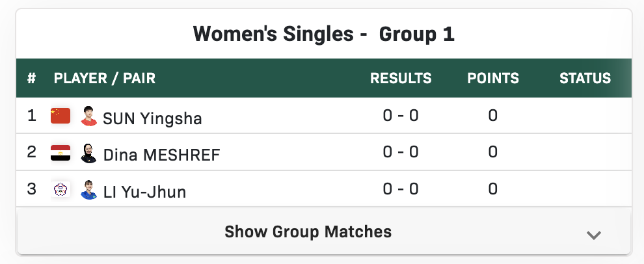Image resolution: width=644 pixels, height=264 pixels.
Task: Click Show Group Matches label
Action: click(x=308, y=231)
